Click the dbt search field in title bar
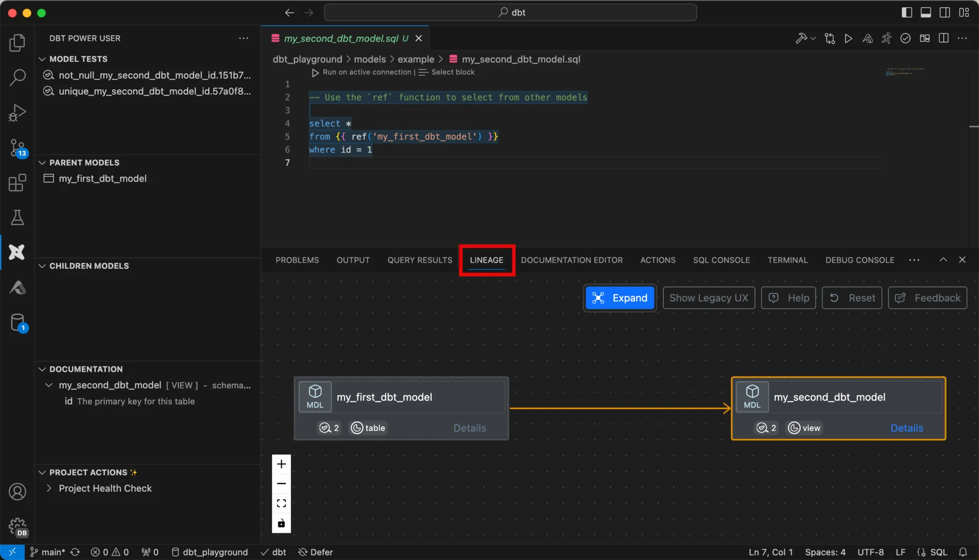Image resolution: width=979 pixels, height=560 pixels. point(510,12)
